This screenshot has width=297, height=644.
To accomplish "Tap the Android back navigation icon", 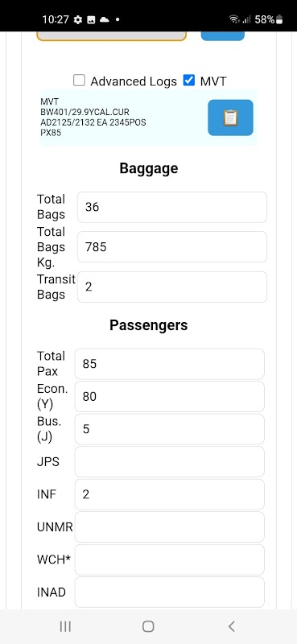I will click(231, 626).
